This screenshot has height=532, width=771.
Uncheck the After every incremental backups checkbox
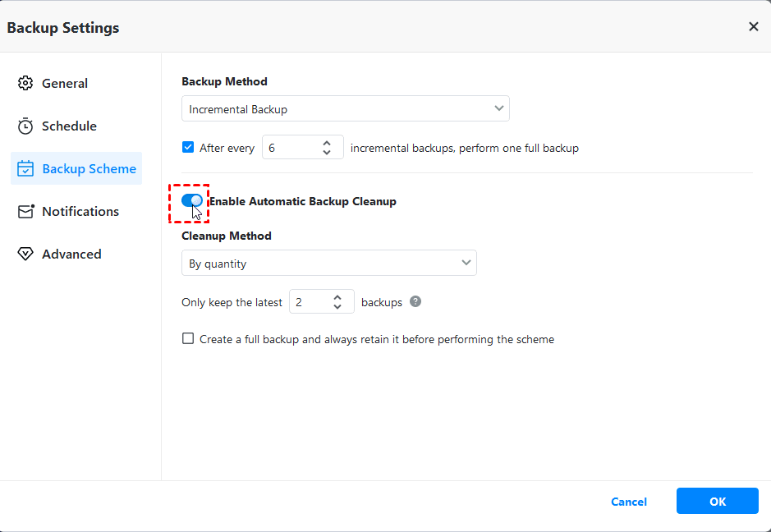point(188,148)
